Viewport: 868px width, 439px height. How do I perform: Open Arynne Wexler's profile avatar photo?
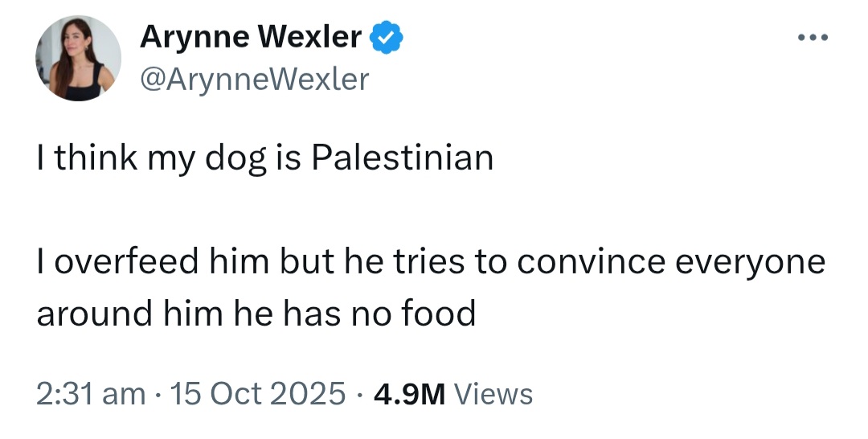pyautogui.click(x=78, y=59)
